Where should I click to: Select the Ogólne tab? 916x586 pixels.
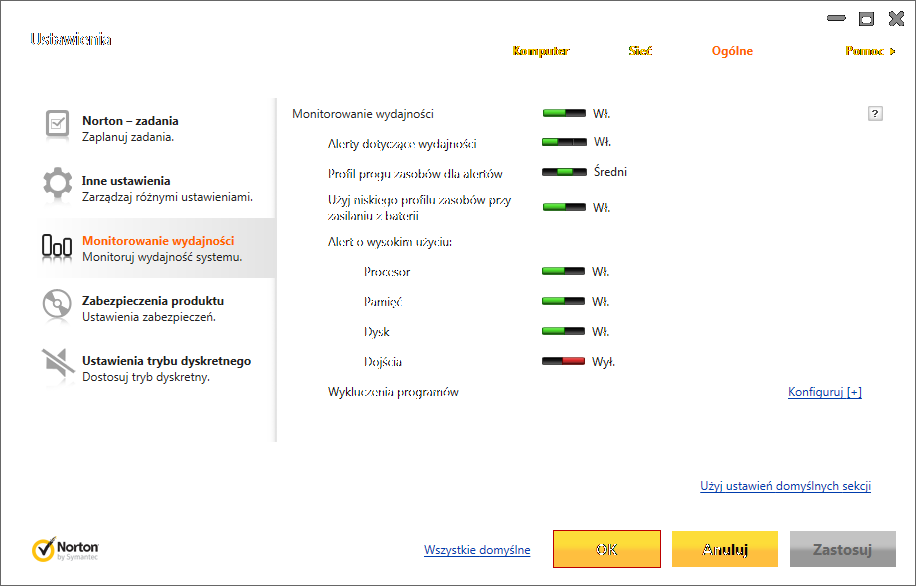[732, 51]
